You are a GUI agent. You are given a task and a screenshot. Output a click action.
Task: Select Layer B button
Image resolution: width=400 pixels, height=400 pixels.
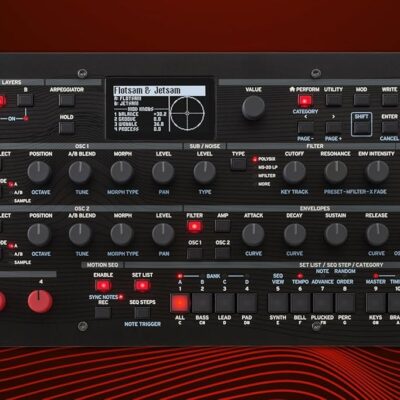pos(25,100)
